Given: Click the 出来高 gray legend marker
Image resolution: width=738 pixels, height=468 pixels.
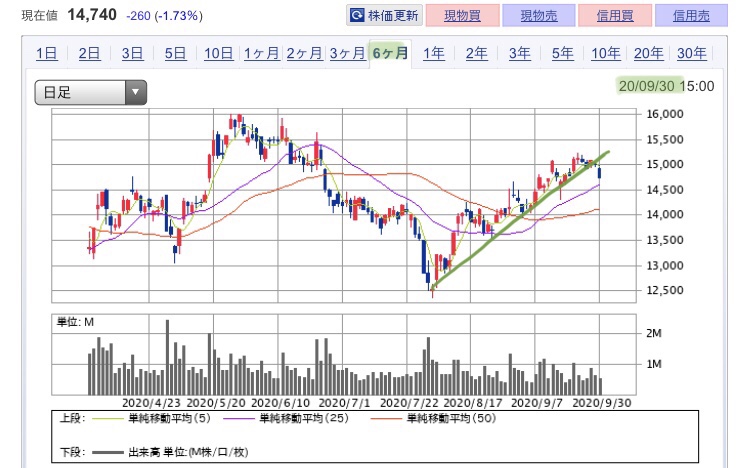Looking at the screenshot, I should pos(108,452).
